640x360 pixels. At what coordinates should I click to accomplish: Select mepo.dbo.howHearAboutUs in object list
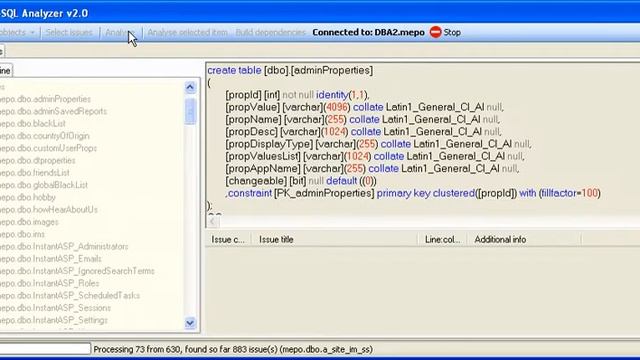pyautogui.click(x=49, y=209)
